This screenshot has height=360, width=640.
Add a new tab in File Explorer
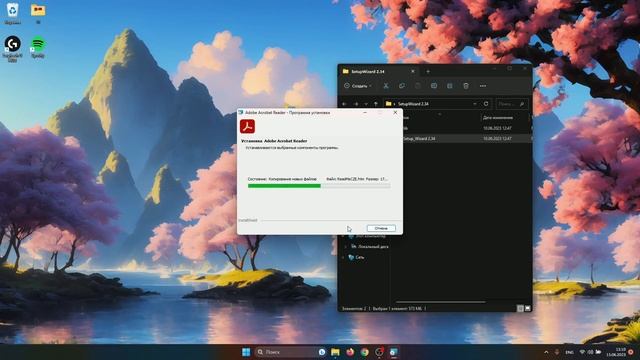(428, 71)
